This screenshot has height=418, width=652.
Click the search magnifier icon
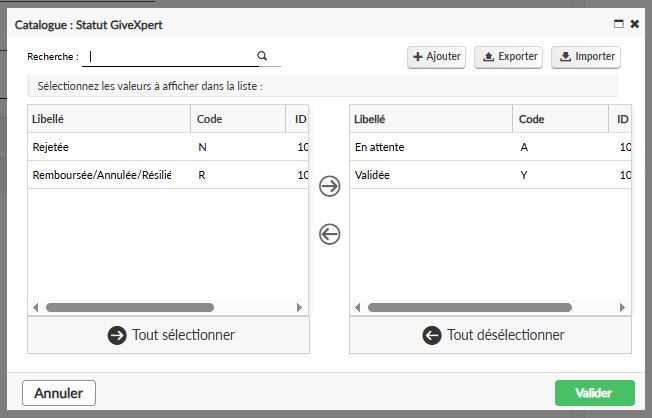(262, 57)
